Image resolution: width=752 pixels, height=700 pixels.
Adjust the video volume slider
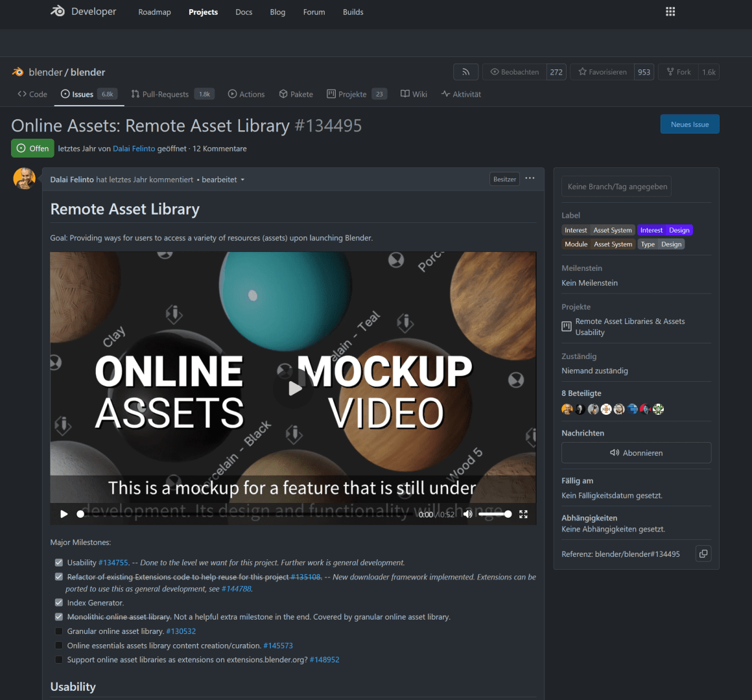[495, 514]
